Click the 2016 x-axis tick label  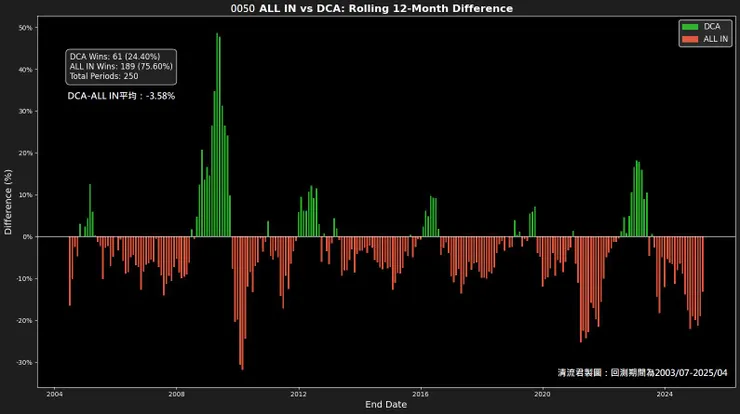tap(420, 394)
